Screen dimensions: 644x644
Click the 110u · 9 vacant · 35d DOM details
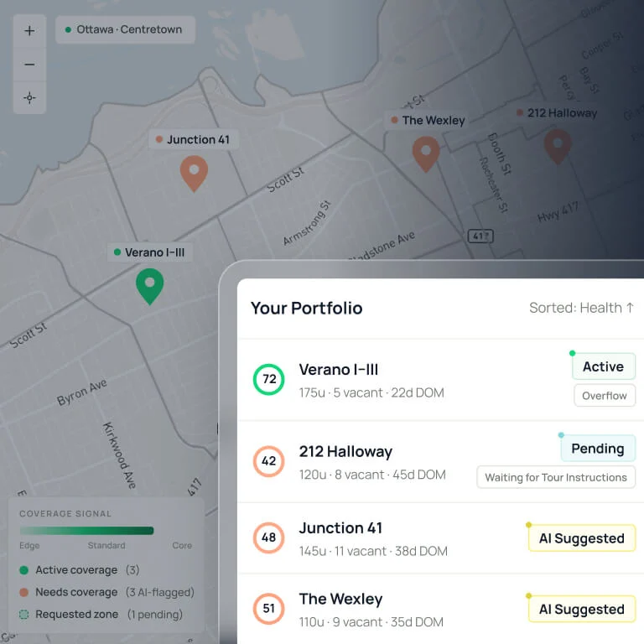click(x=371, y=622)
